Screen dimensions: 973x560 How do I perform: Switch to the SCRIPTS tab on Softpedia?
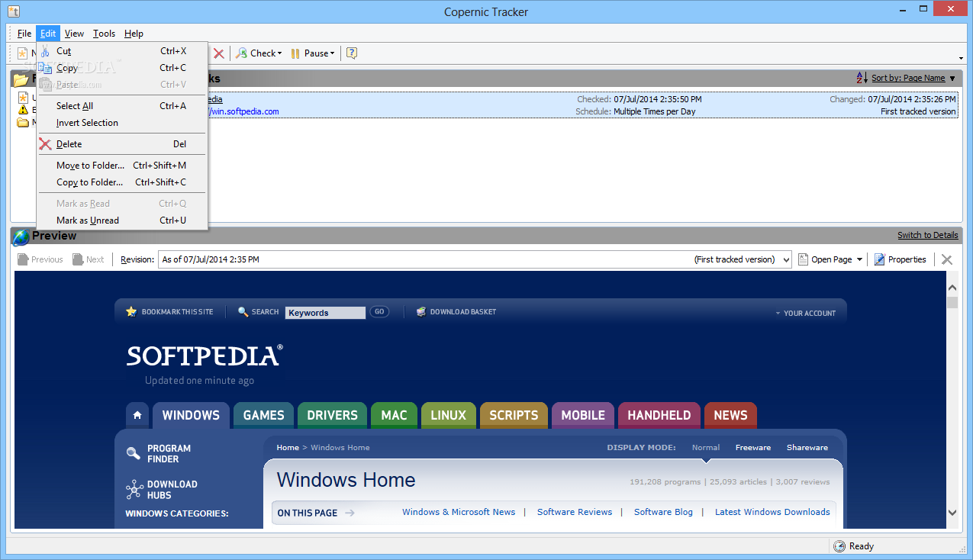click(514, 415)
